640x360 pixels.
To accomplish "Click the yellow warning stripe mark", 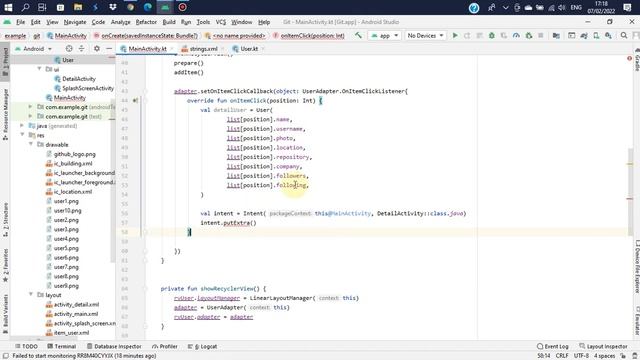I will [x=630, y=164].
